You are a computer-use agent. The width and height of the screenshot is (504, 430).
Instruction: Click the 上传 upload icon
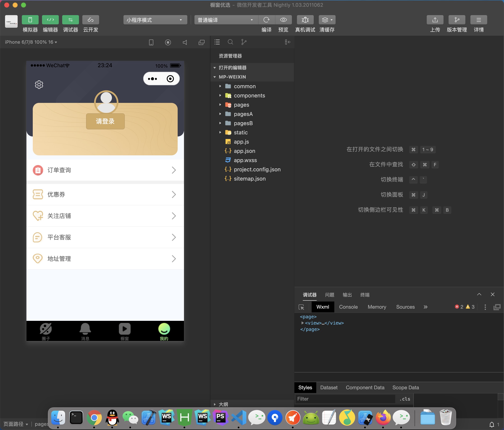[435, 20]
